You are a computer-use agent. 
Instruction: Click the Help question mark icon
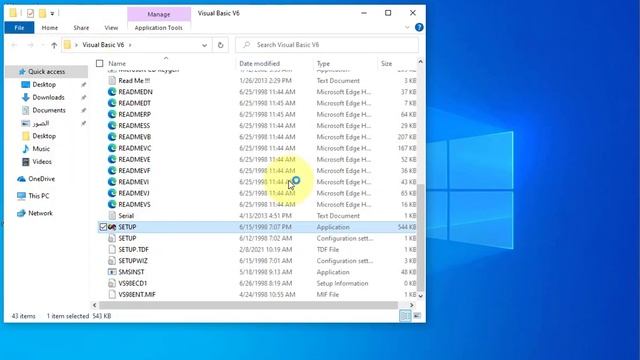coord(419,27)
